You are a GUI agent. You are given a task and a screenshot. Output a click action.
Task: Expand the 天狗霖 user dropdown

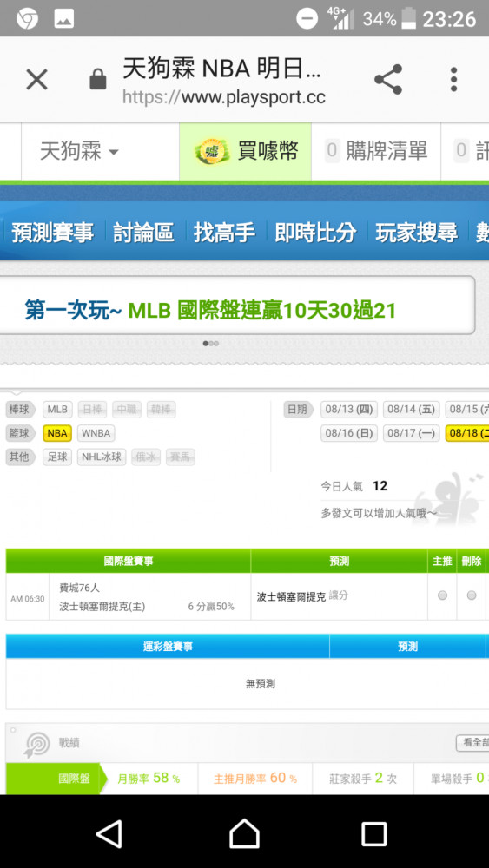[79, 152]
